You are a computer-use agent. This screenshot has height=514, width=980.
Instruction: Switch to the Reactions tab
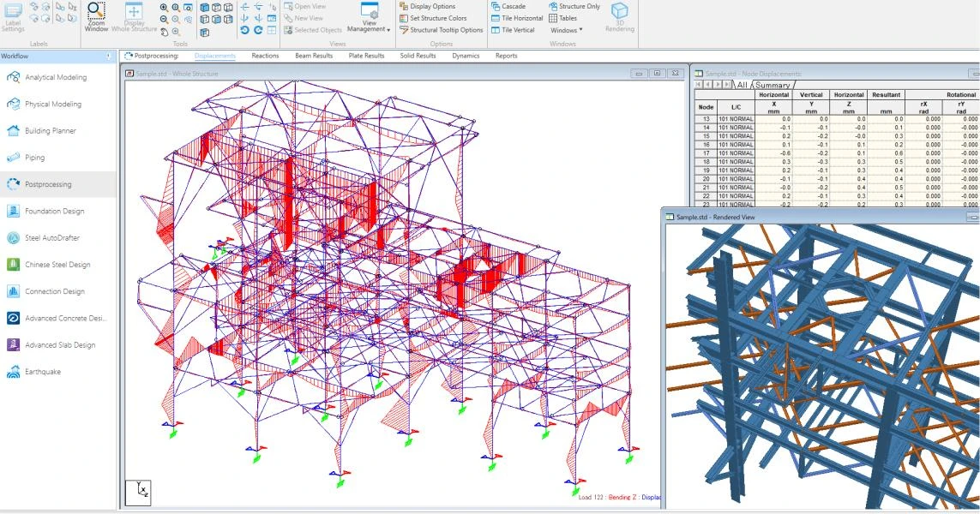coord(265,56)
